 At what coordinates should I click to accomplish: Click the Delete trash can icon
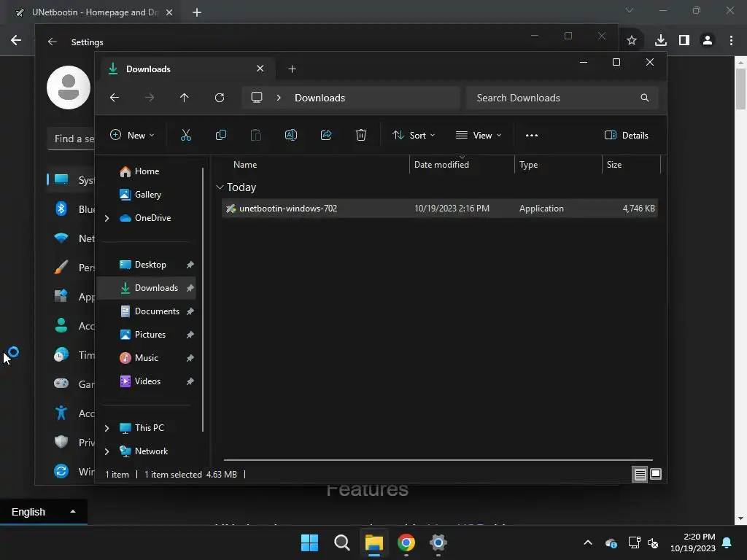click(x=361, y=135)
